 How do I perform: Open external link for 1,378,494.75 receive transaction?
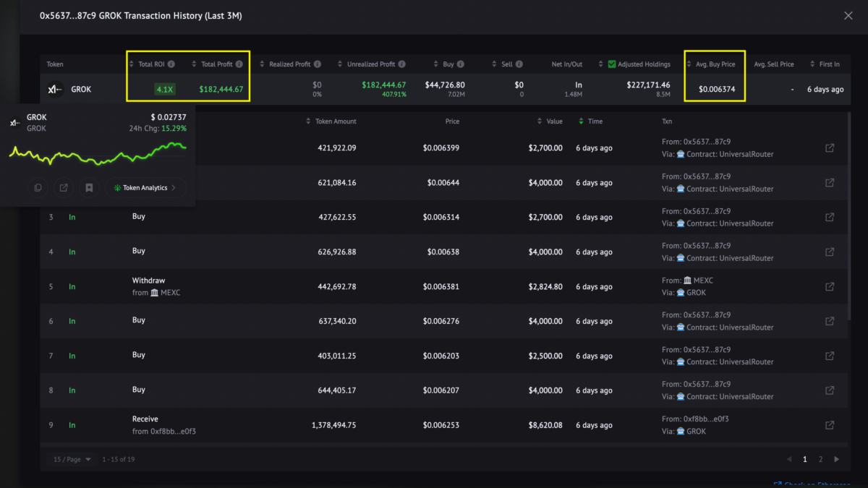[830, 425]
